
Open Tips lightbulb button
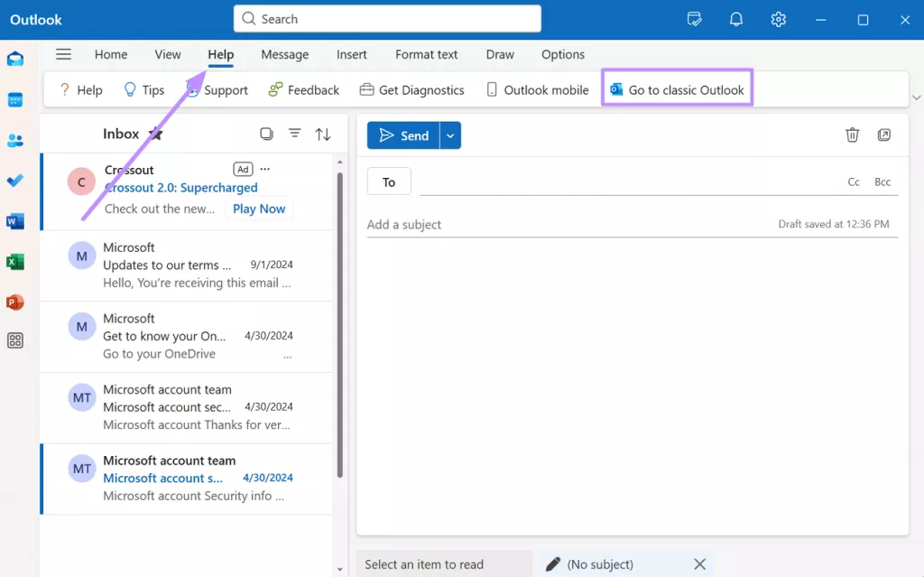point(144,89)
